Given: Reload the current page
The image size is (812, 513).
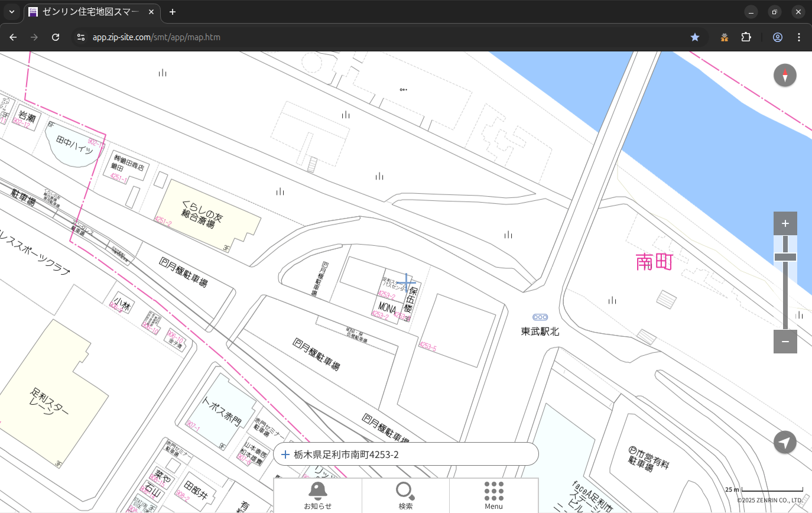Looking at the screenshot, I should 56,37.
